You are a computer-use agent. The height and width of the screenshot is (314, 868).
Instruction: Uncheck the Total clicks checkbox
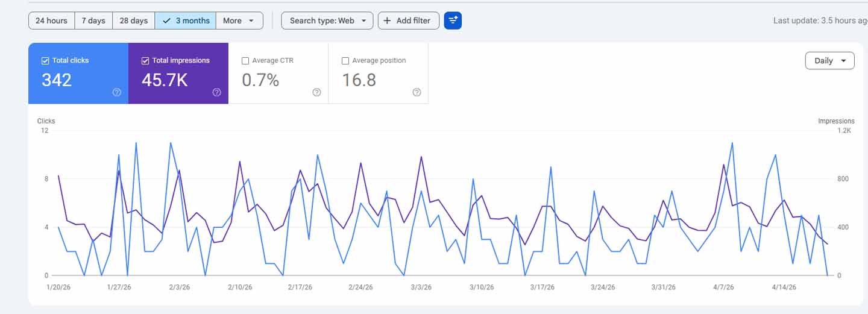pos(45,61)
